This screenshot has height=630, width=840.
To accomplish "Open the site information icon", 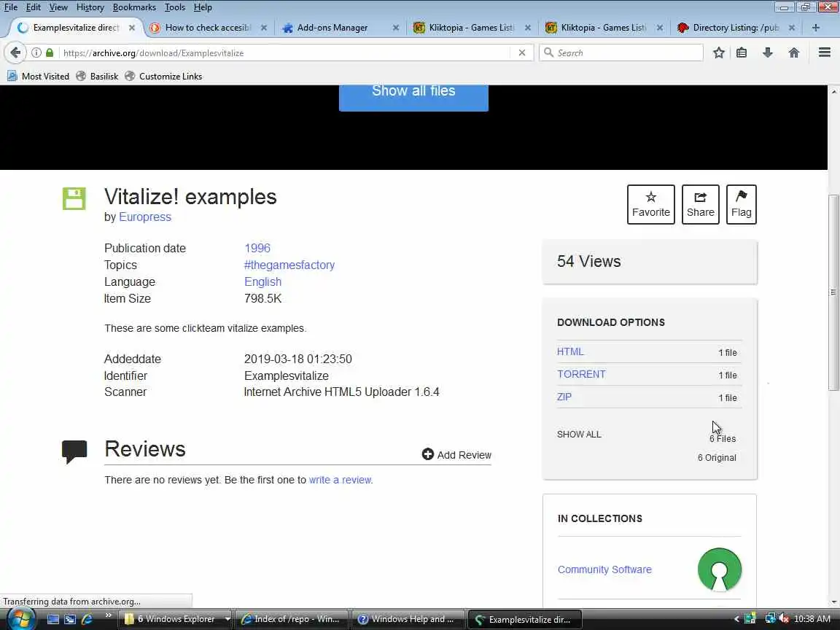I will coord(36,52).
